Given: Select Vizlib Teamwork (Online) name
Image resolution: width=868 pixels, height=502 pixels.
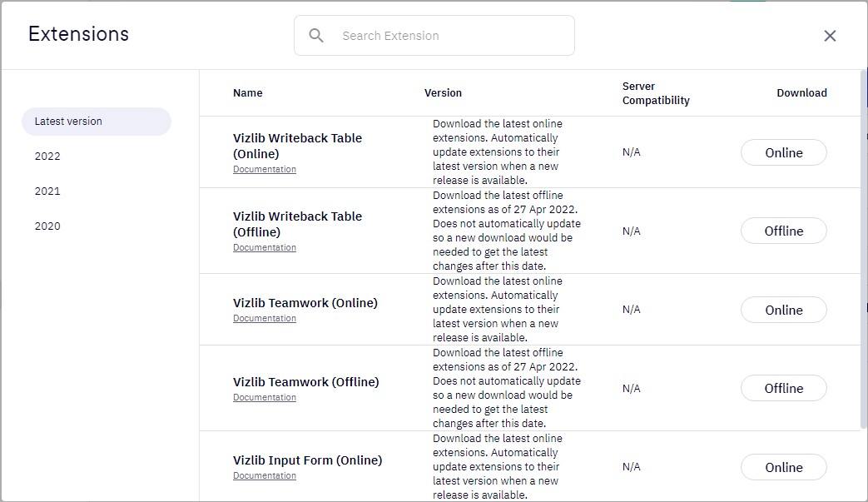Looking at the screenshot, I should (x=305, y=303).
